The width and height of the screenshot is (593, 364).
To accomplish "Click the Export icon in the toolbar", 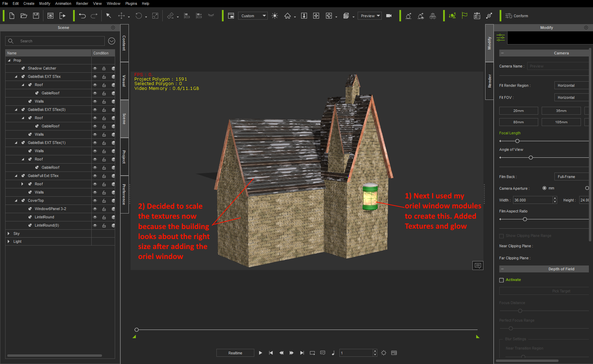I will tap(62, 16).
